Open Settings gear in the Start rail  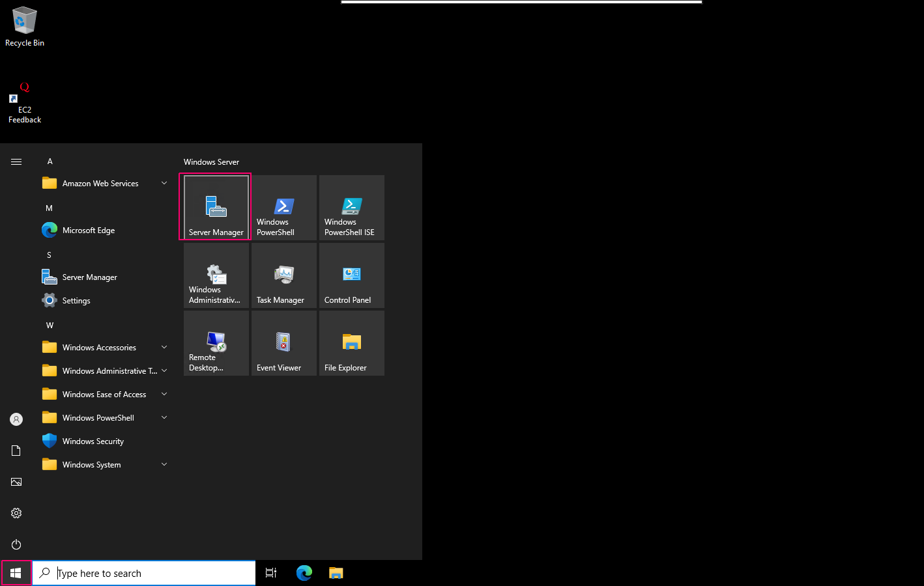(16, 513)
